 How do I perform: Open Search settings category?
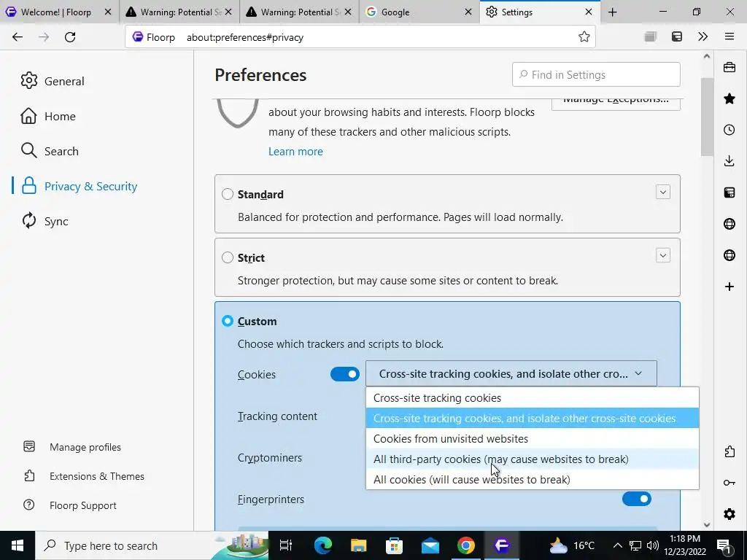50,151
